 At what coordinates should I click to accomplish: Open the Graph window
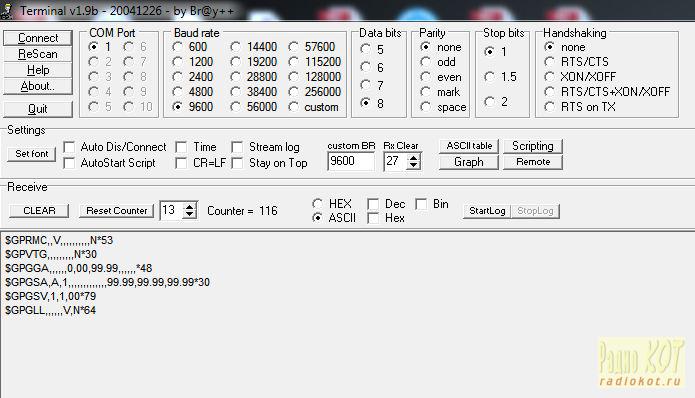pos(469,162)
